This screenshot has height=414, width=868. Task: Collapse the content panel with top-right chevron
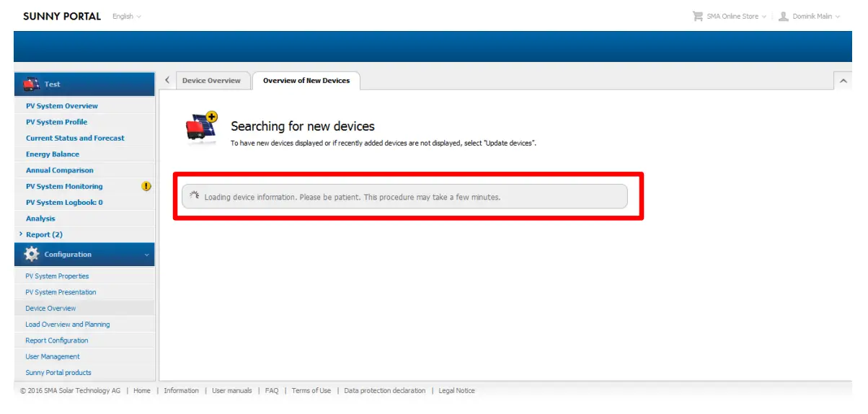pyautogui.click(x=843, y=81)
